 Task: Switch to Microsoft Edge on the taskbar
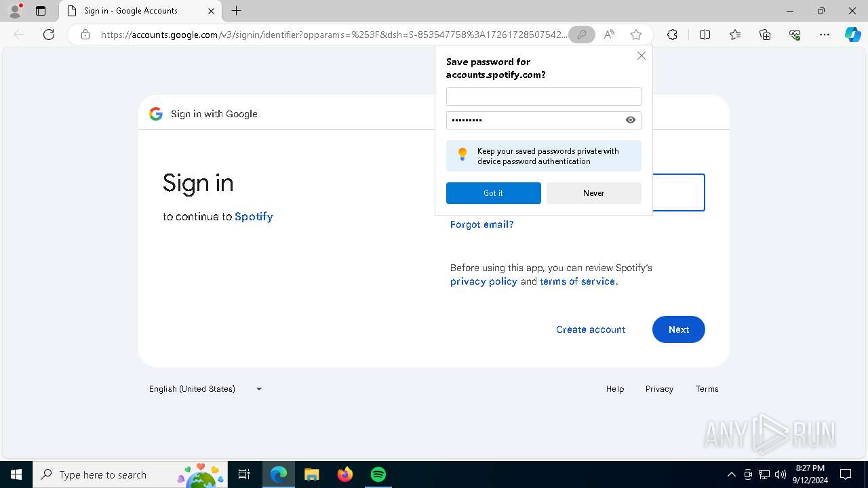pos(279,474)
